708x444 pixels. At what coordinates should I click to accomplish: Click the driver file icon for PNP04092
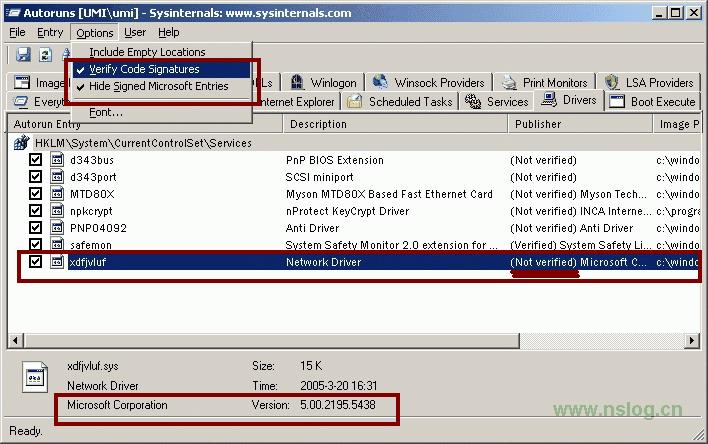[57, 228]
